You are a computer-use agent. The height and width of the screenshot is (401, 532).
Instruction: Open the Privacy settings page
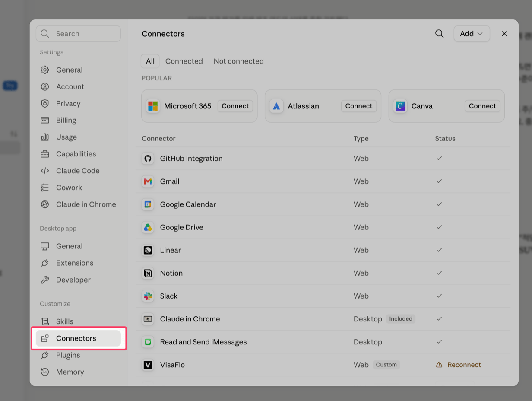(78, 103)
